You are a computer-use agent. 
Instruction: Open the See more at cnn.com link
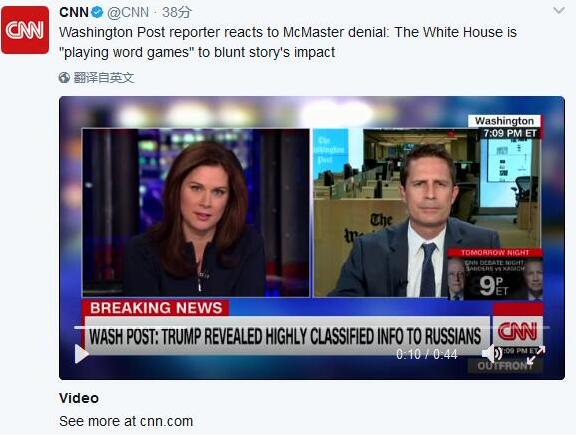point(126,421)
